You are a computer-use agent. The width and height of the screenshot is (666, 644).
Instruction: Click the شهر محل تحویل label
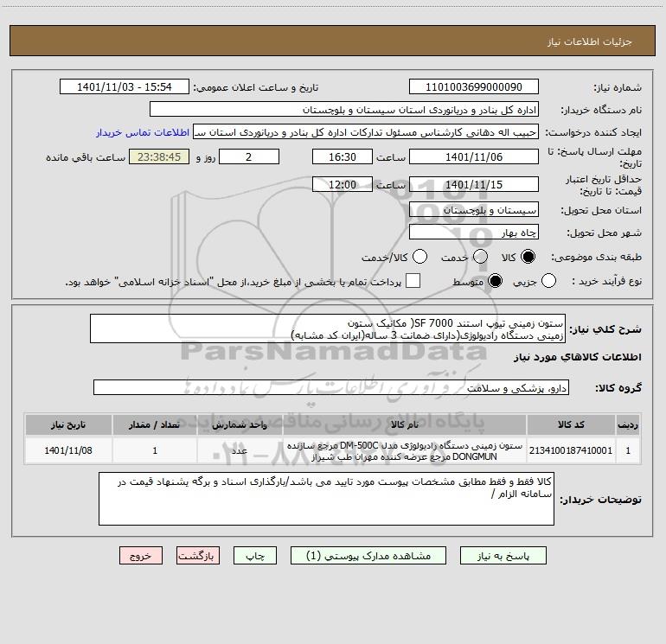605,233
